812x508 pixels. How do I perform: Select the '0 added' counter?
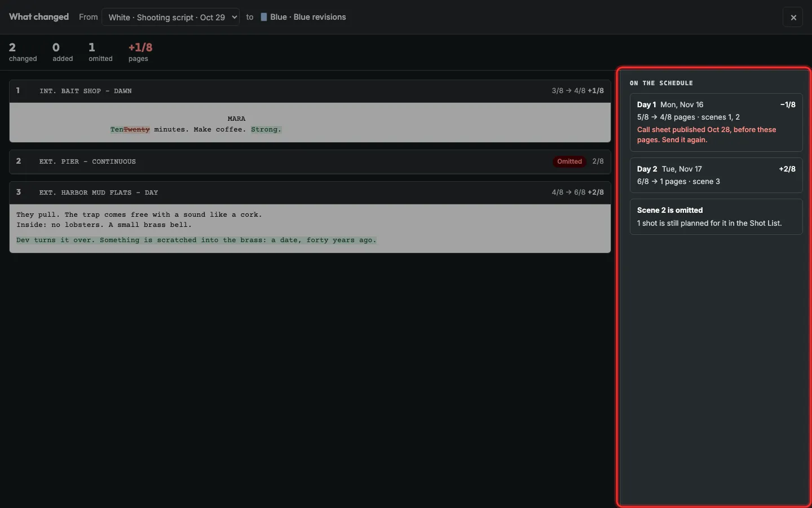[x=63, y=52]
